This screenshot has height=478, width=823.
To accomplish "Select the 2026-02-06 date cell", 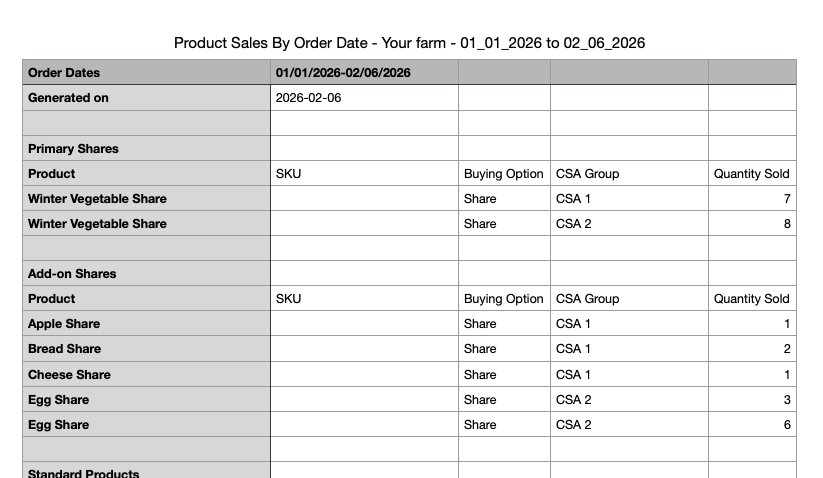I will (308, 98).
